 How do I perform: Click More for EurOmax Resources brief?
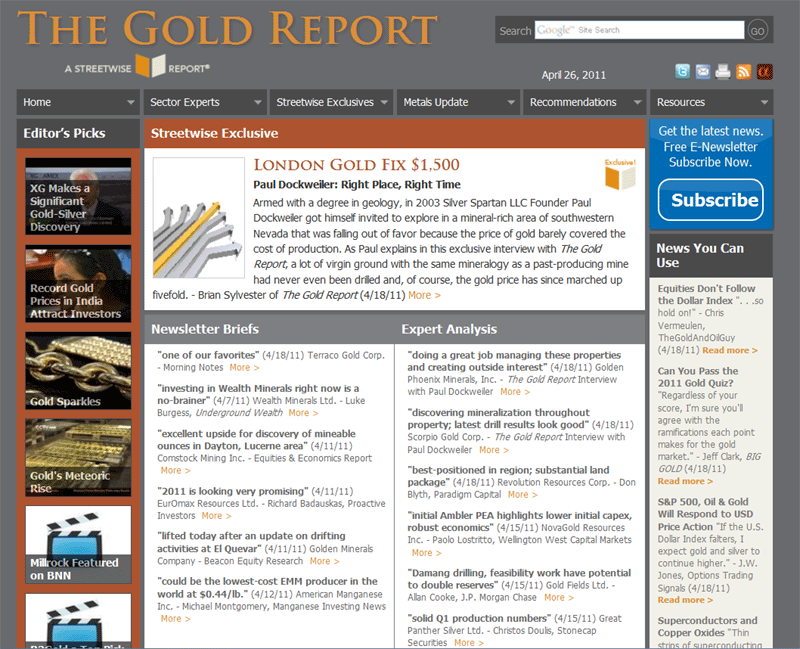(x=216, y=516)
